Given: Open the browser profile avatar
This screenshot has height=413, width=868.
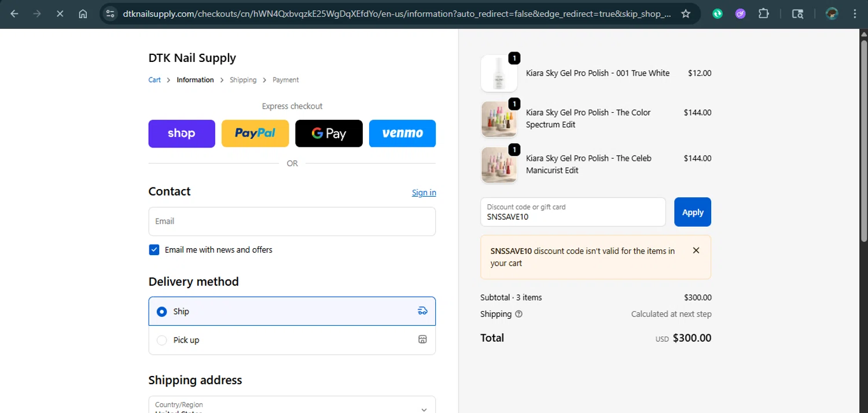Looking at the screenshot, I should click(832, 14).
